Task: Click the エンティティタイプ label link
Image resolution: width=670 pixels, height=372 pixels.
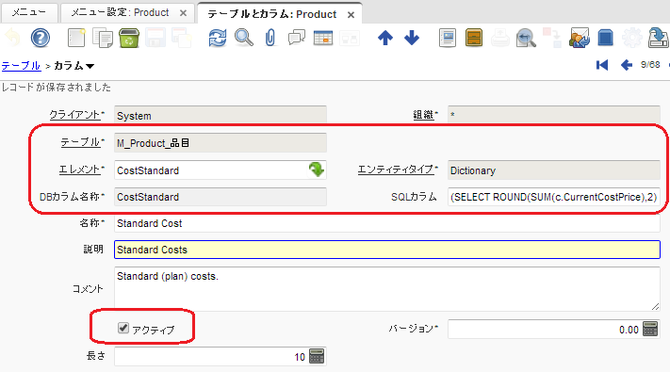Action: click(x=396, y=170)
